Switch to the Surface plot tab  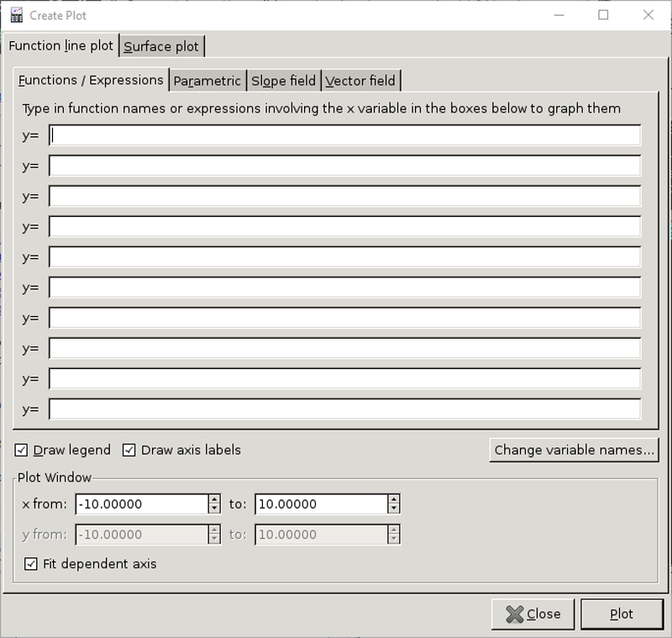pyautogui.click(x=161, y=45)
